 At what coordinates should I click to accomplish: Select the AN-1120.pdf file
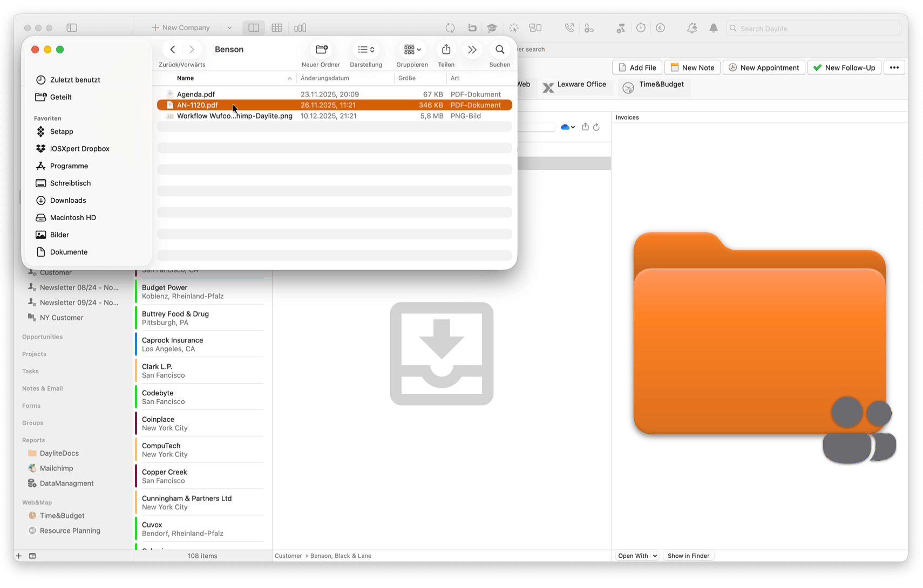[x=335, y=105]
